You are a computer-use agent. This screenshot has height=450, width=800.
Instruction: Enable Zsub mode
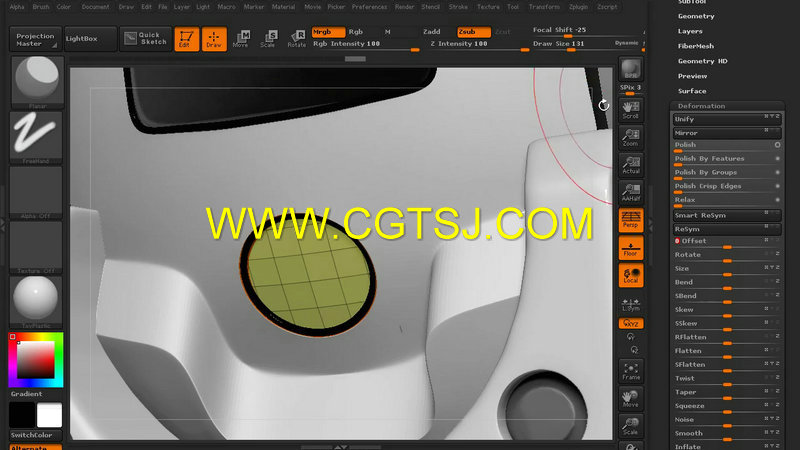tap(473, 32)
